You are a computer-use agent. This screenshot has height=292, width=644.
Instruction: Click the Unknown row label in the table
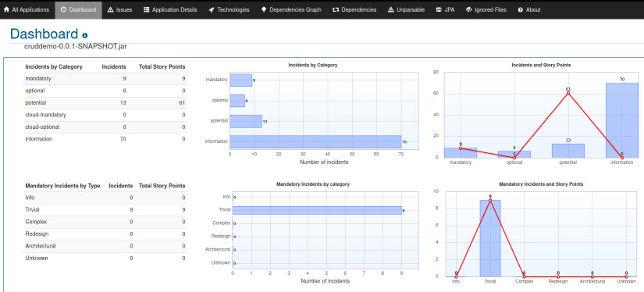[36, 258]
